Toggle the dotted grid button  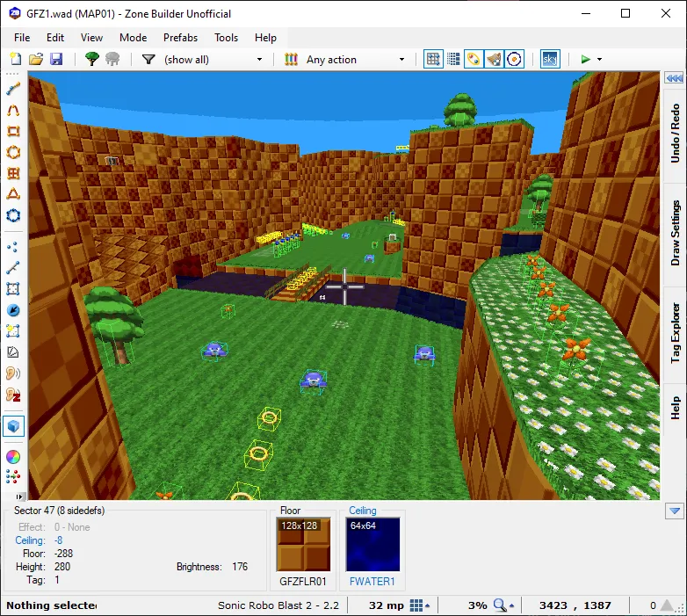453,59
